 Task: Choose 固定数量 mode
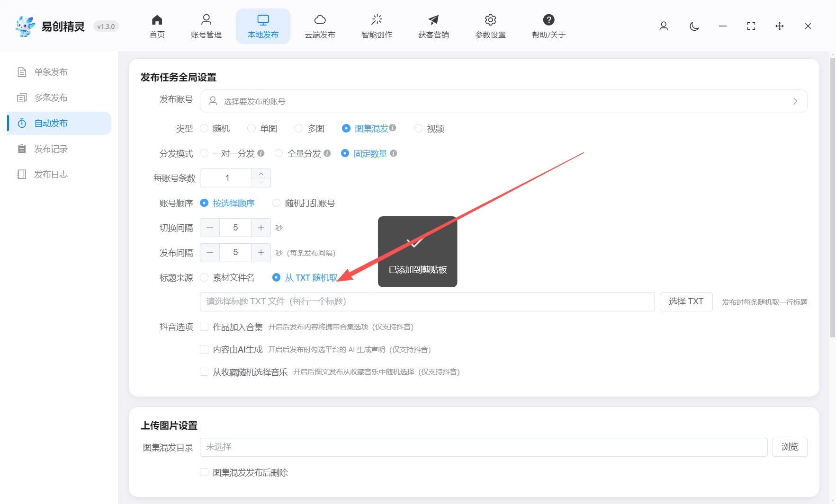pyautogui.click(x=364, y=153)
